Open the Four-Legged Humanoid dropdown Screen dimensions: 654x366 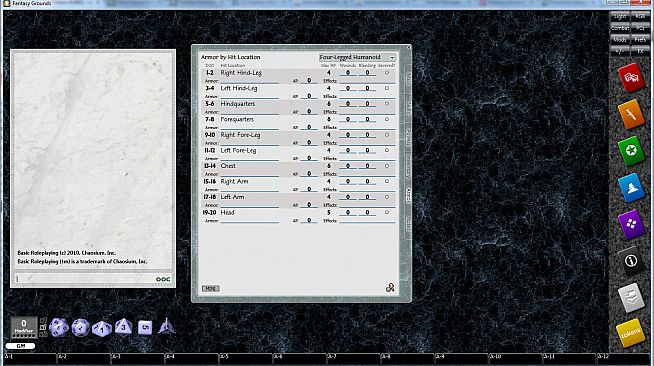pyautogui.click(x=357, y=57)
